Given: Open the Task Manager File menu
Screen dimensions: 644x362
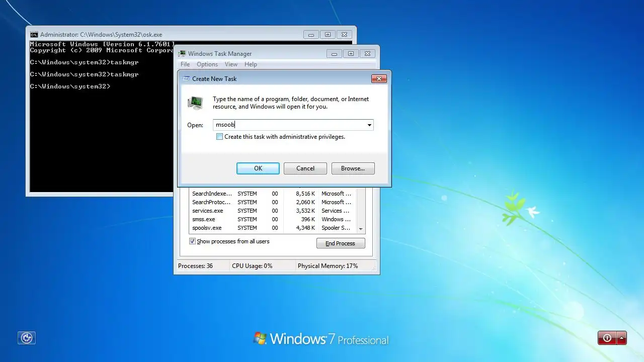Looking at the screenshot, I should click(185, 64).
